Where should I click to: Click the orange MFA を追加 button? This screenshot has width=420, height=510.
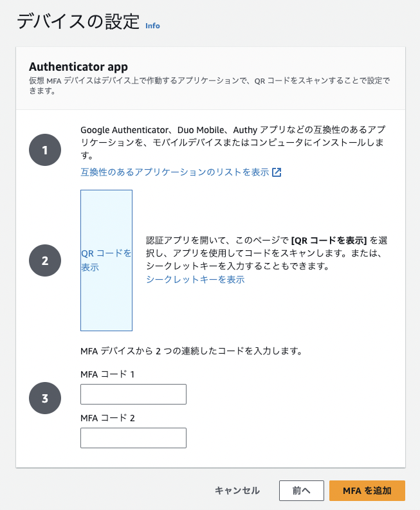click(x=367, y=490)
